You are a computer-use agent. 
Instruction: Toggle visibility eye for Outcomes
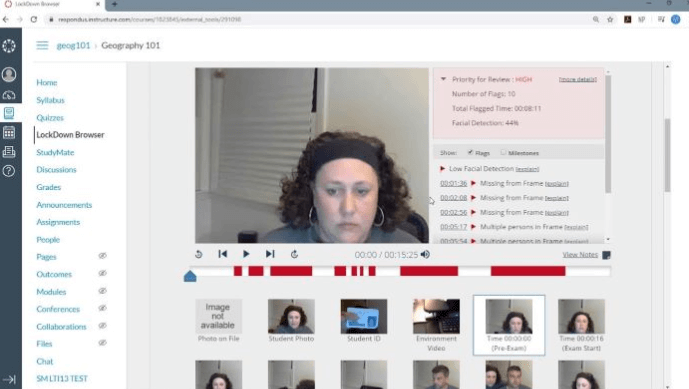102,273
